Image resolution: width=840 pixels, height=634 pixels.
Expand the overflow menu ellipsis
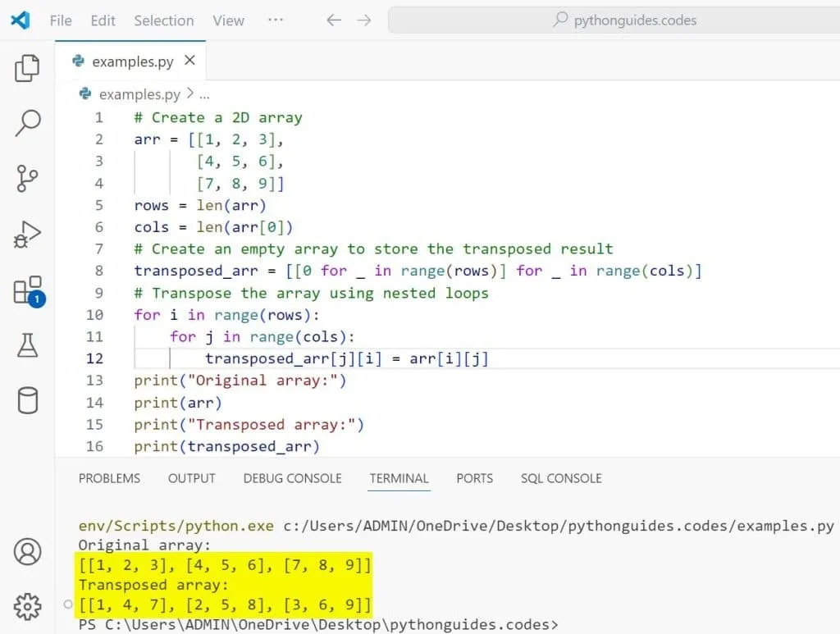(x=276, y=21)
